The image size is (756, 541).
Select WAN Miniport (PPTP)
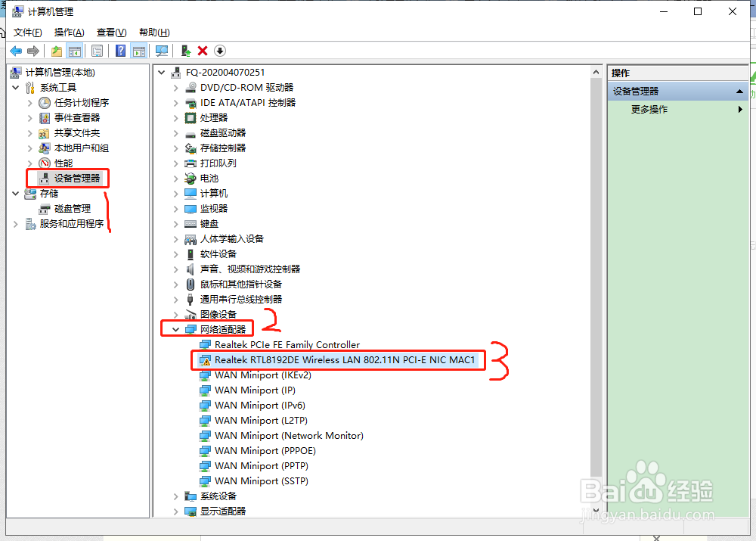click(262, 465)
